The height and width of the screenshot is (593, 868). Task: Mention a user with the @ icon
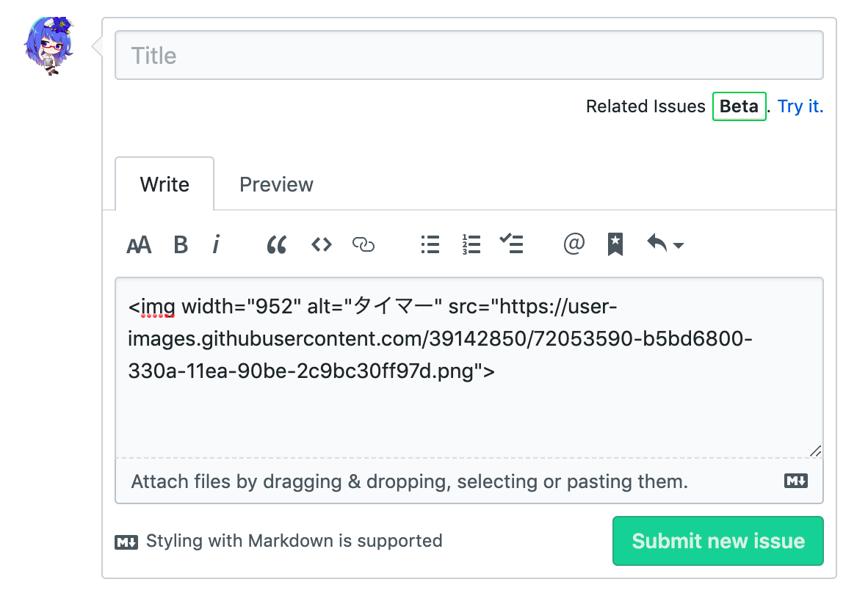pyautogui.click(x=574, y=244)
